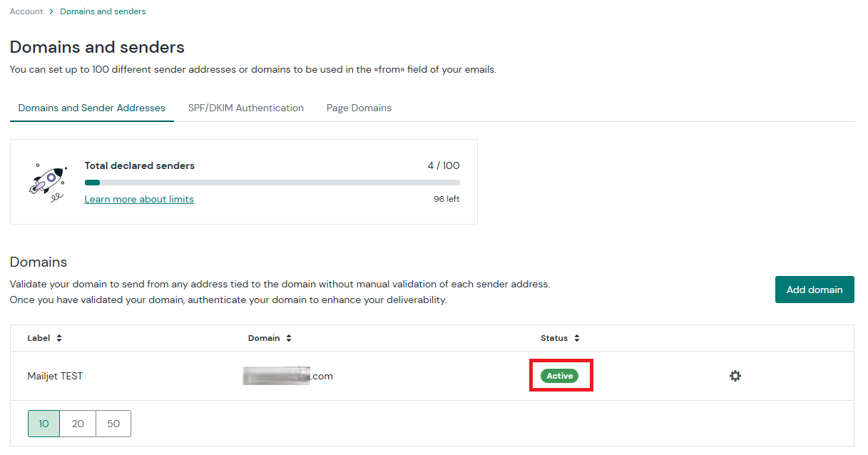Click the declared senders progress bar
This screenshot has height=455, width=868.
click(272, 183)
